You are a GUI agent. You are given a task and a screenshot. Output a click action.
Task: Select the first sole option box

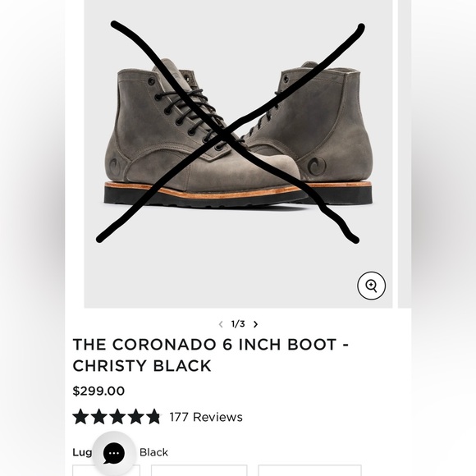[x=106, y=470]
